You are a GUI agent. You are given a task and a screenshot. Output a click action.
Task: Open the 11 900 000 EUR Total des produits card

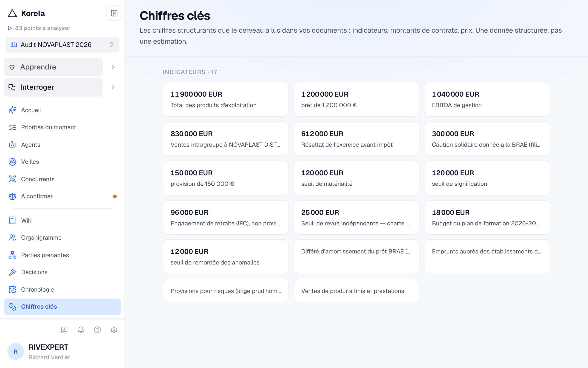click(x=226, y=99)
